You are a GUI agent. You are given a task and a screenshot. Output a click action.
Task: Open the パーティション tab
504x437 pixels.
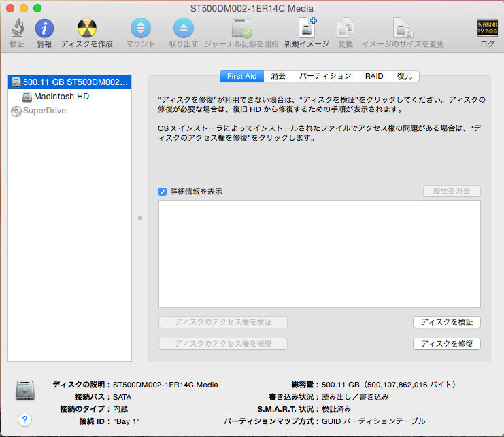325,76
